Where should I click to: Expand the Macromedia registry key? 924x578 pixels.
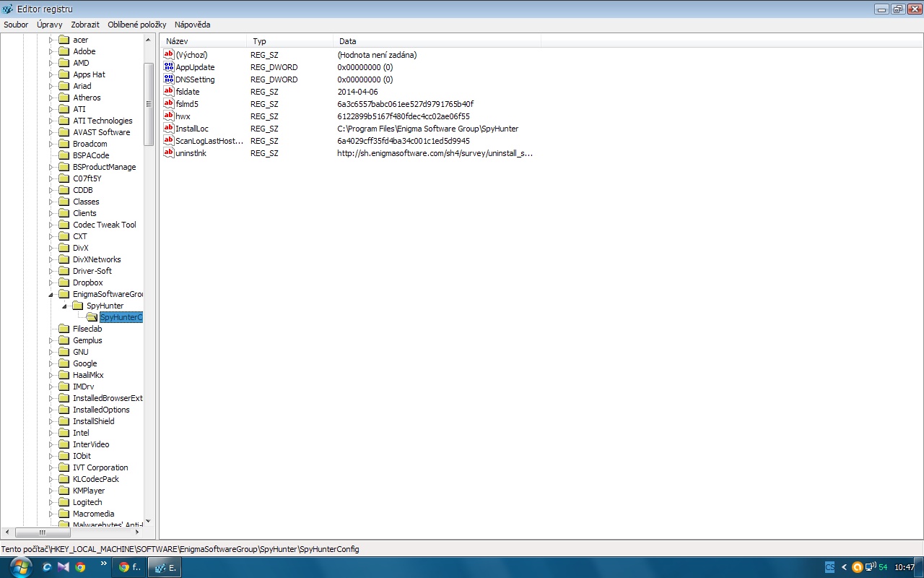pos(51,514)
